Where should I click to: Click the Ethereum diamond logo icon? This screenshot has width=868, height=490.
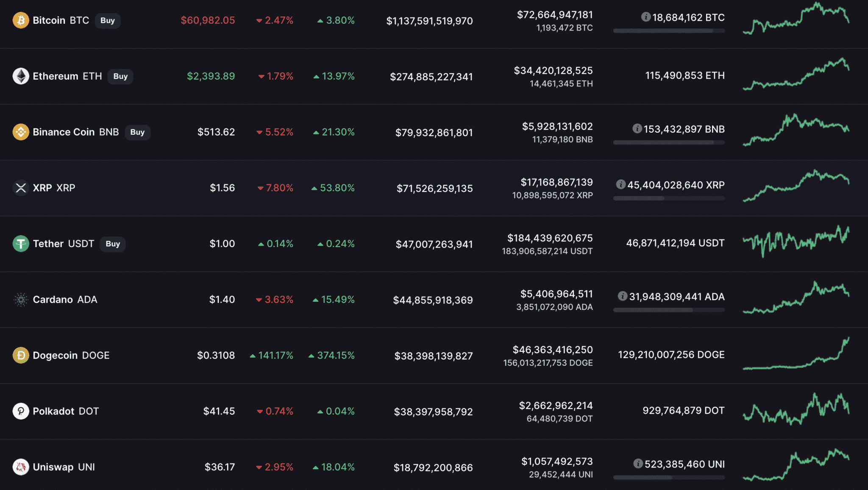[20, 76]
